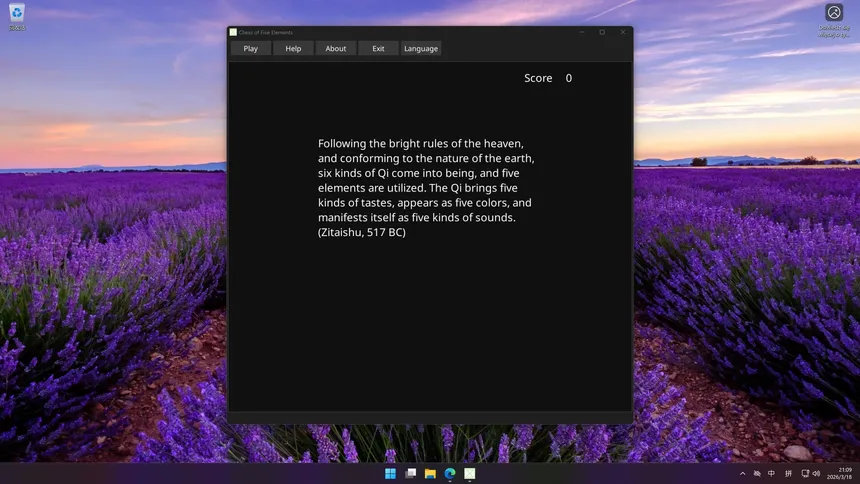Screen dimensions: 860x484
Task: Minimize the Chess of Five Elements window
Action: tap(582, 32)
